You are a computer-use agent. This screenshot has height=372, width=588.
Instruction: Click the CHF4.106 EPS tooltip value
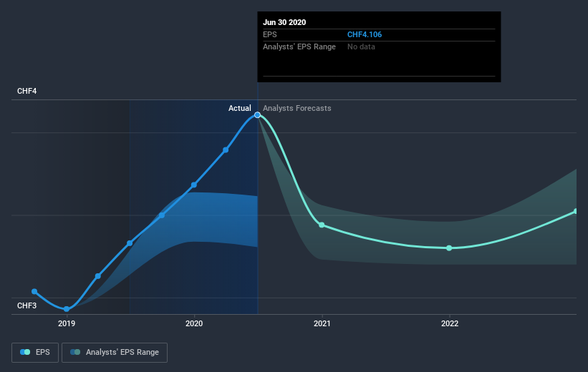tap(365, 34)
